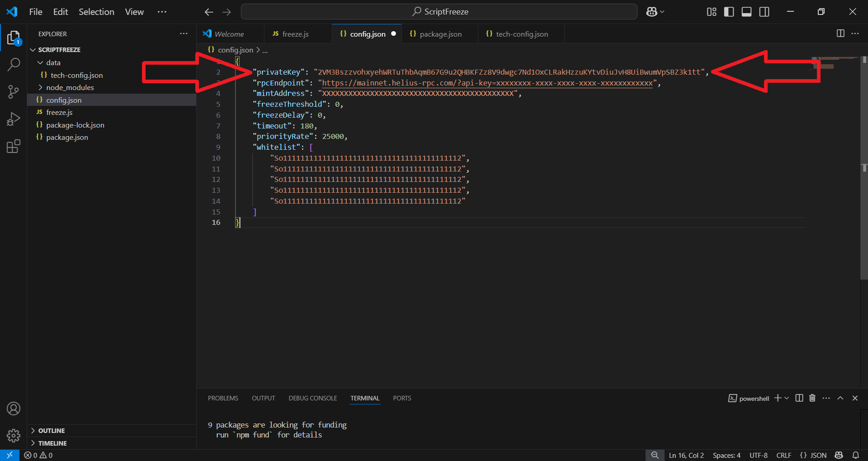Split the terminal pane

pos(799,398)
